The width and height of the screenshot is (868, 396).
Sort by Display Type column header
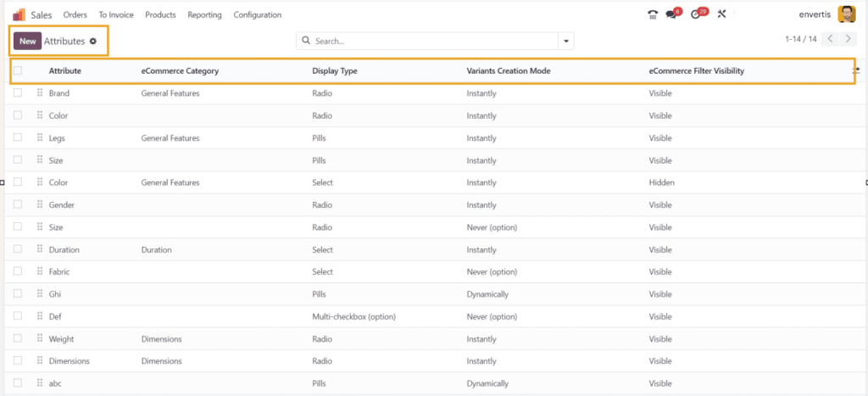click(335, 71)
